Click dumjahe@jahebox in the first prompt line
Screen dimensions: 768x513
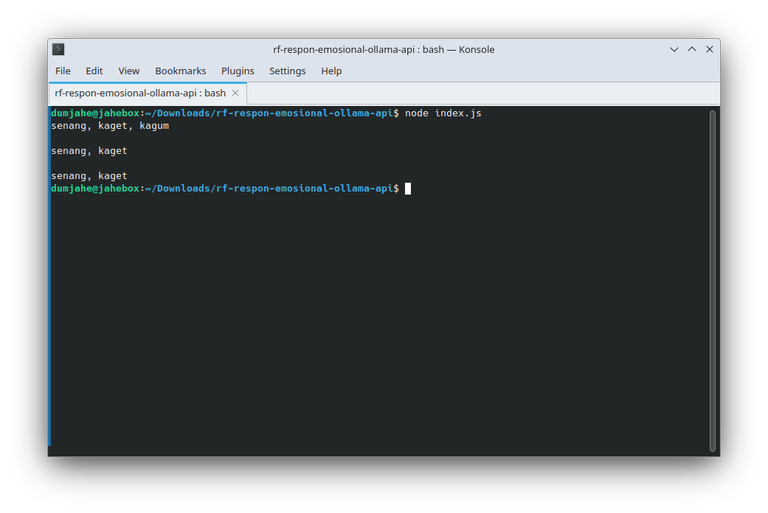[95, 114]
